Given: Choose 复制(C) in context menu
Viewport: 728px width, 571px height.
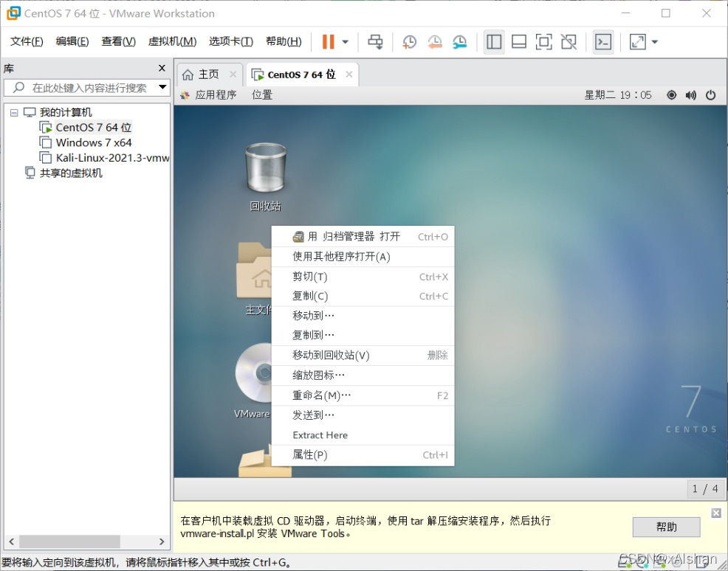Looking at the screenshot, I should pyautogui.click(x=363, y=296).
